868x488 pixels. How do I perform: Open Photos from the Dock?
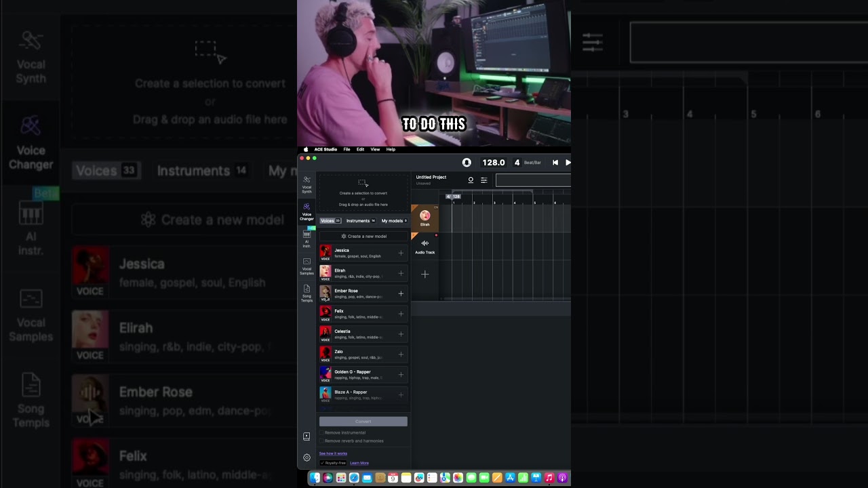coord(458,479)
